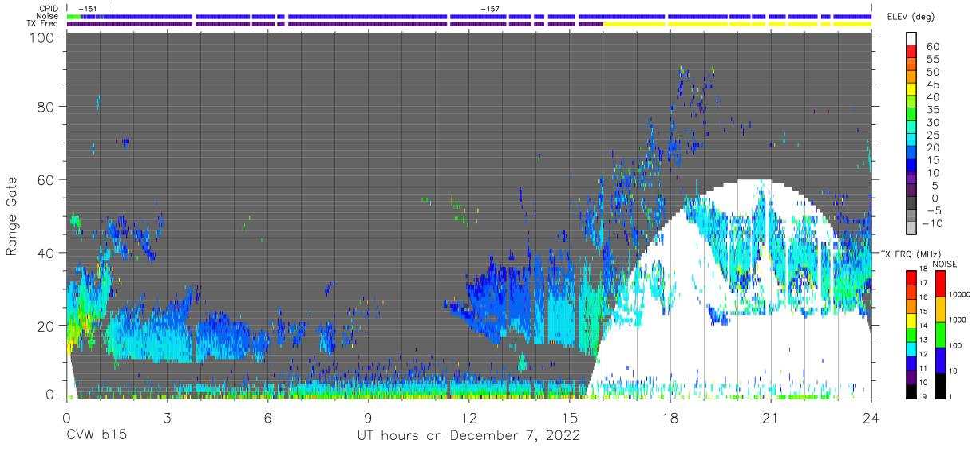Viewport: 980px width, 452px height.
Task: Click the '1000' label on NOISE colorbar
Action: point(958,320)
